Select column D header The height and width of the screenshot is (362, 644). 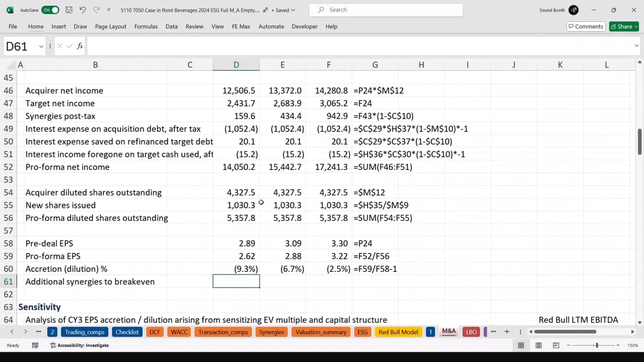236,65
